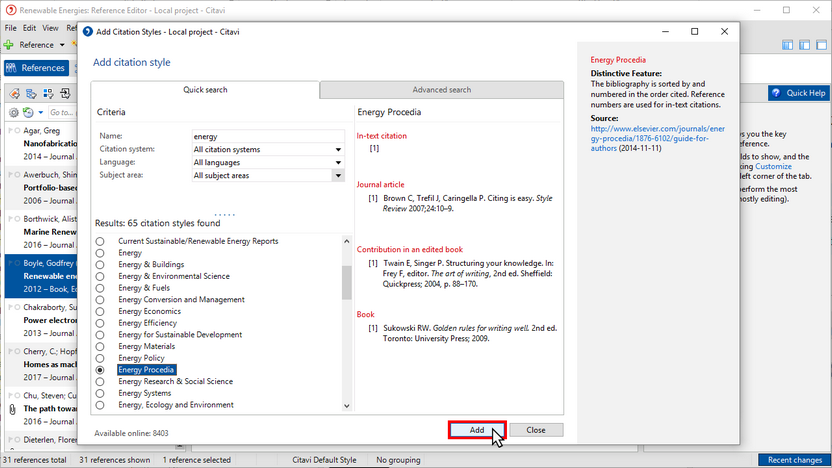Select the Boyle, Godfrey reference in list
This screenshot has height=468, width=832.
pyautogui.click(x=41, y=276)
